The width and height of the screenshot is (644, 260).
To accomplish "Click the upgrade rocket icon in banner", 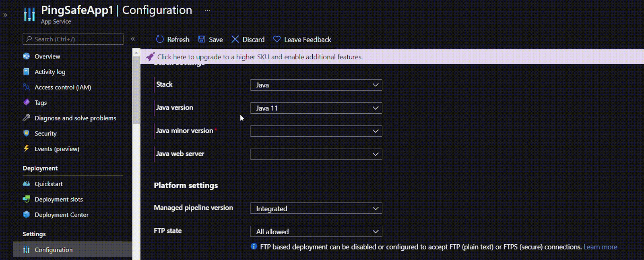I will point(150,57).
